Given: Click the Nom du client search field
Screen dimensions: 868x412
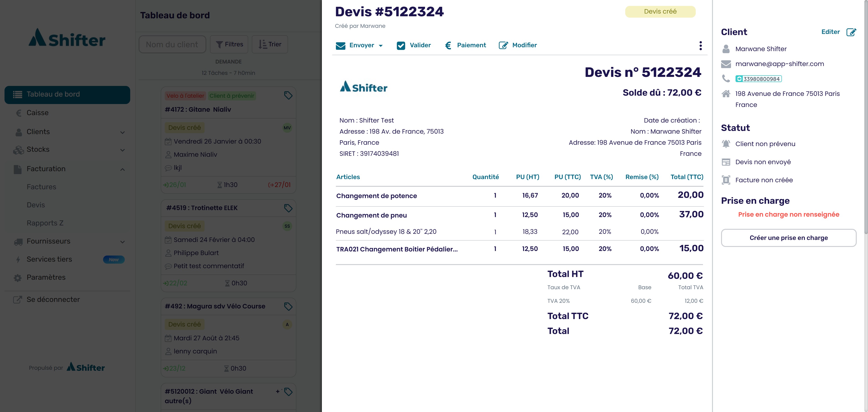Looking at the screenshot, I should (172, 45).
